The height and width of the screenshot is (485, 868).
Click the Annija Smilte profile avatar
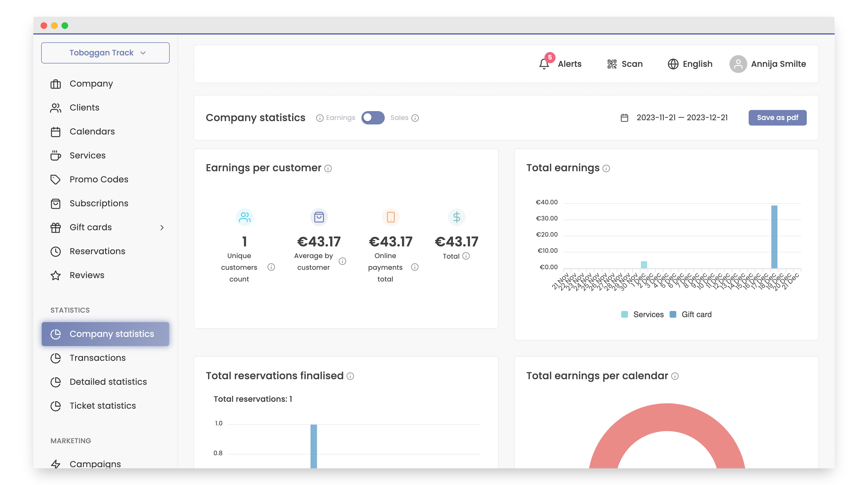point(738,64)
